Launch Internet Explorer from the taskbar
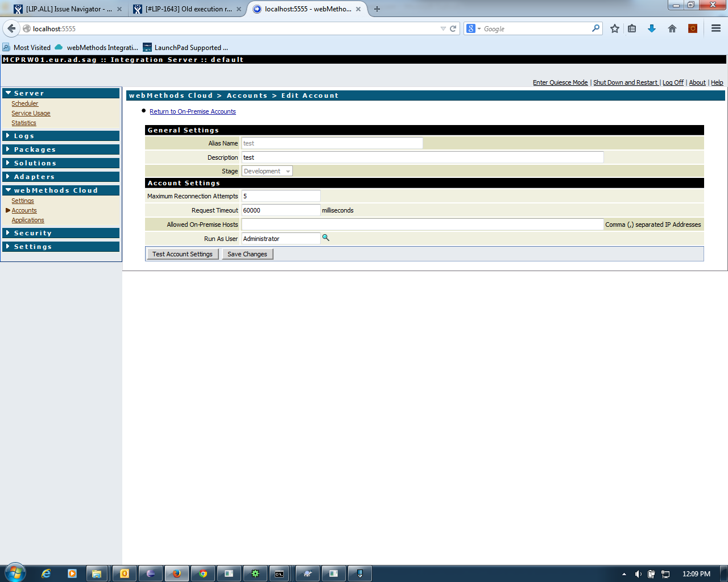 [x=46, y=573]
